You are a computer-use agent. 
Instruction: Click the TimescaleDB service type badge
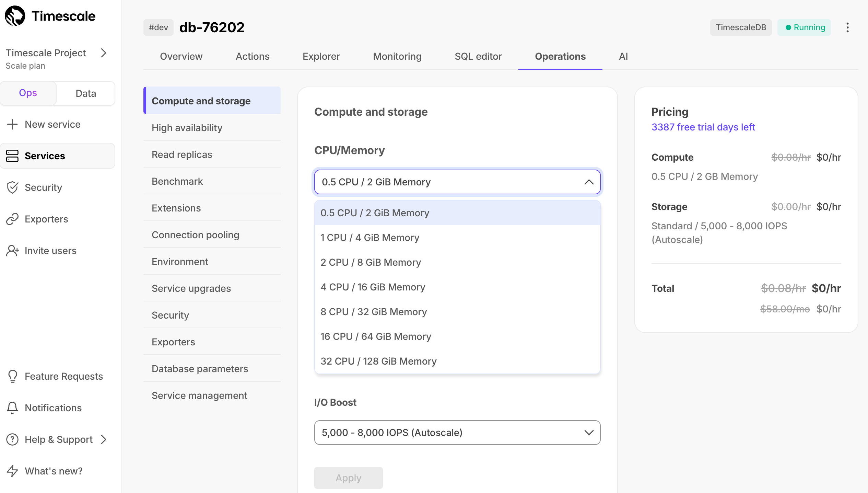tap(741, 27)
